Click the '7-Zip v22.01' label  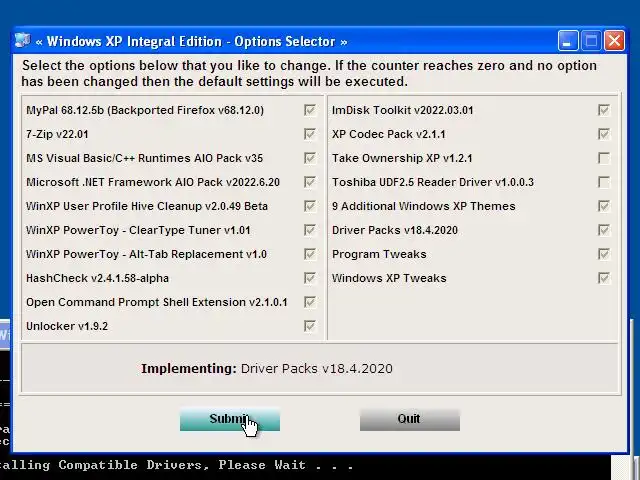(x=57, y=134)
